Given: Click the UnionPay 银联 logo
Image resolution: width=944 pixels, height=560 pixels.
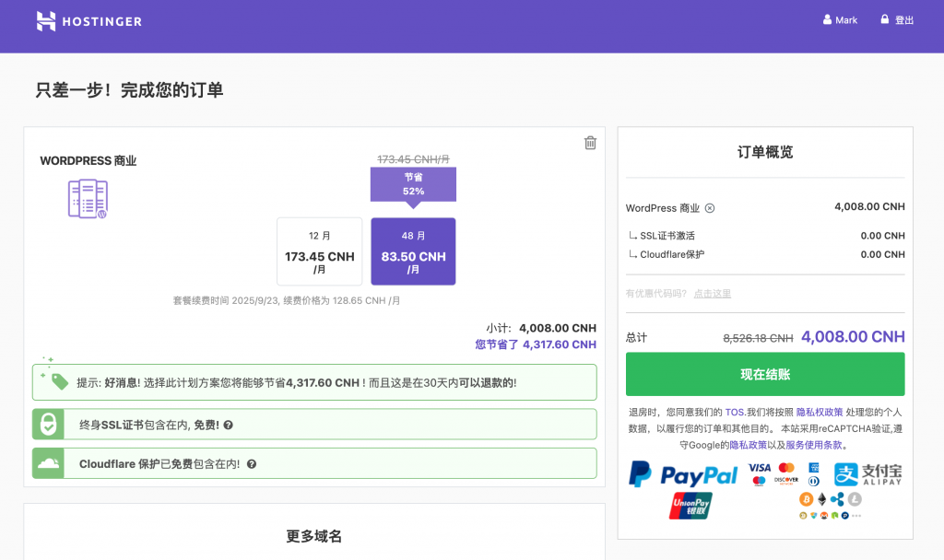Looking at the screenshot, I should 690,505.
